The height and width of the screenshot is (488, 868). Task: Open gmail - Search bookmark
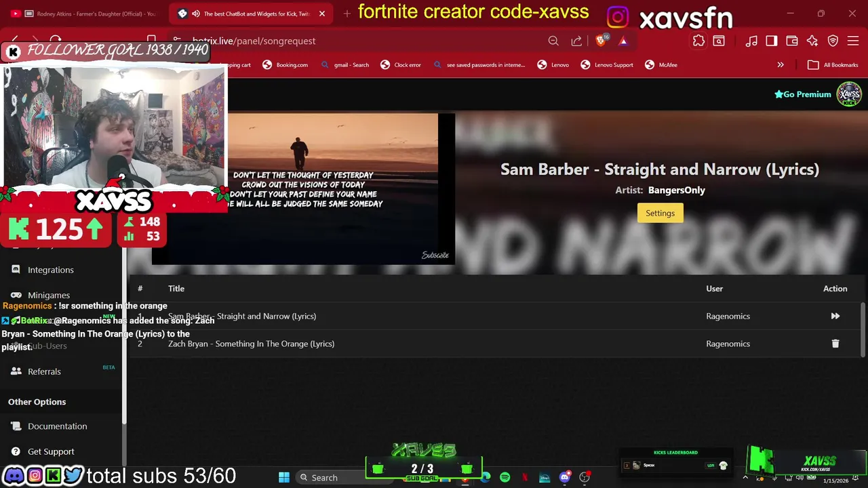[x=345, y=65]
